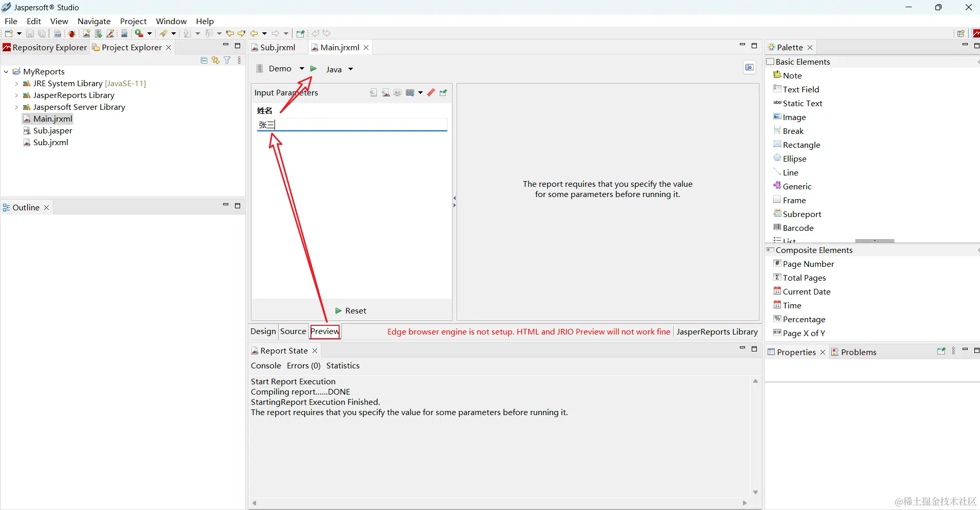
Task: Open the Errors (0) tab in Report State
Action: [304, 366]
